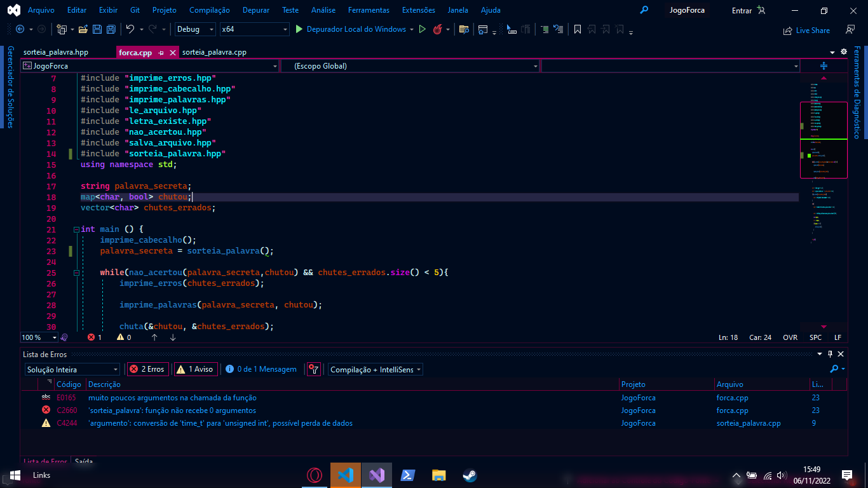Switch to the sorteia_palavra.cpp tab

(214, 52)
